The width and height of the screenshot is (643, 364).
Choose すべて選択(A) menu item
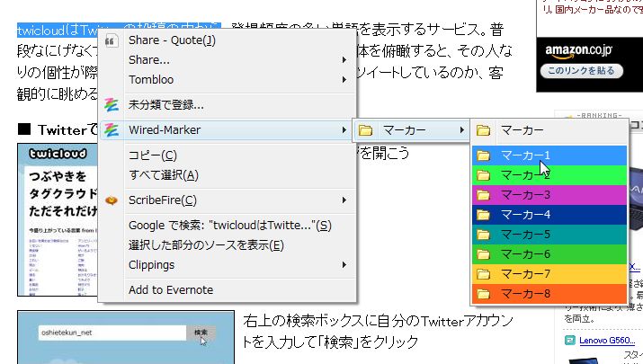228,175
